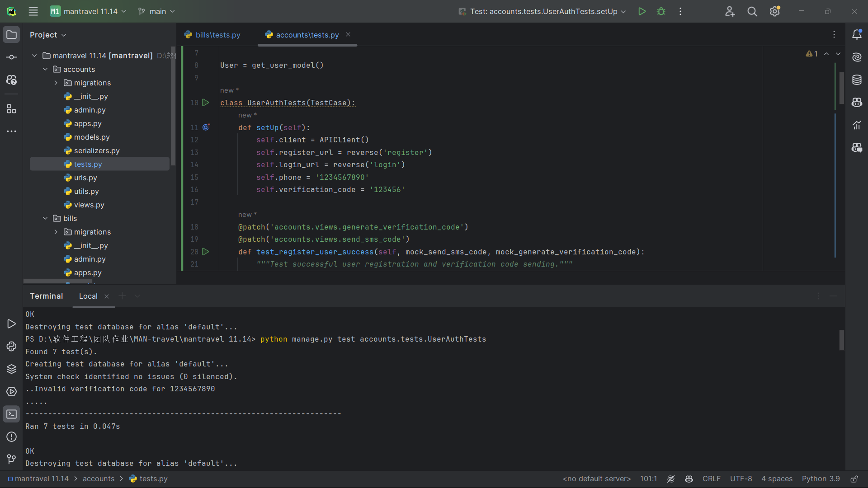Expand migrations folder under bills
Viewport: 868px width, 488px height.
[56, 232]
